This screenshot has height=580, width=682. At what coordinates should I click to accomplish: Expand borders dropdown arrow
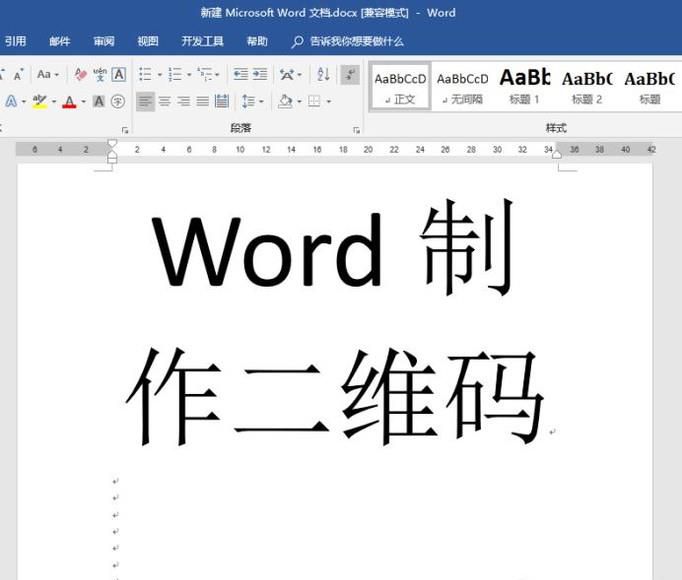(329, 102)
